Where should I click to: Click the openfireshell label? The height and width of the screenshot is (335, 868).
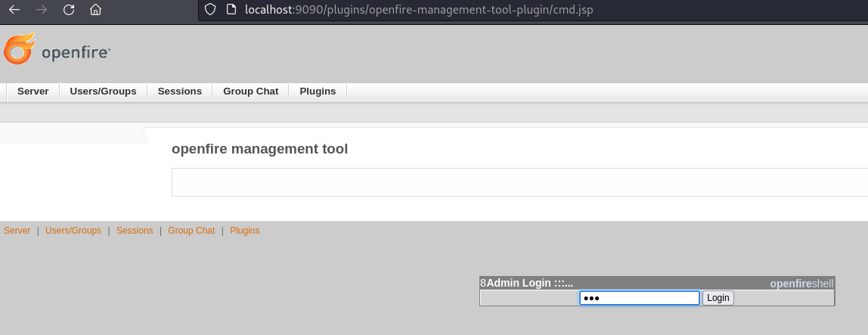coord(801,284)
